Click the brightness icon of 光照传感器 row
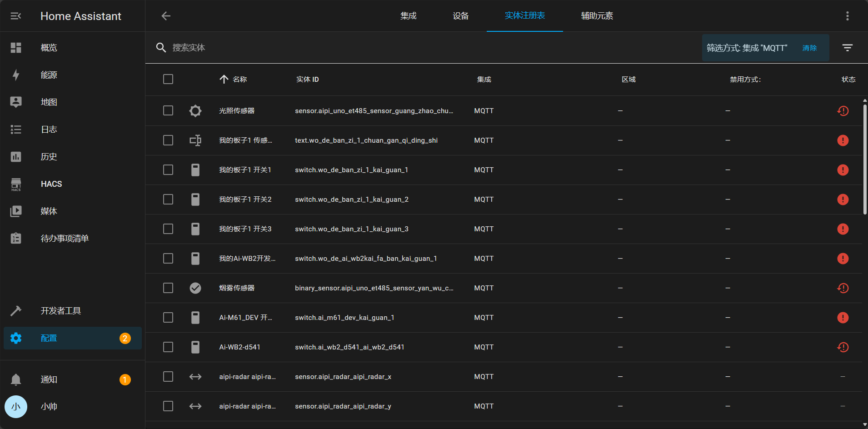Image resolution: width=868 pixels, height=429 pixels. [195, 111]
